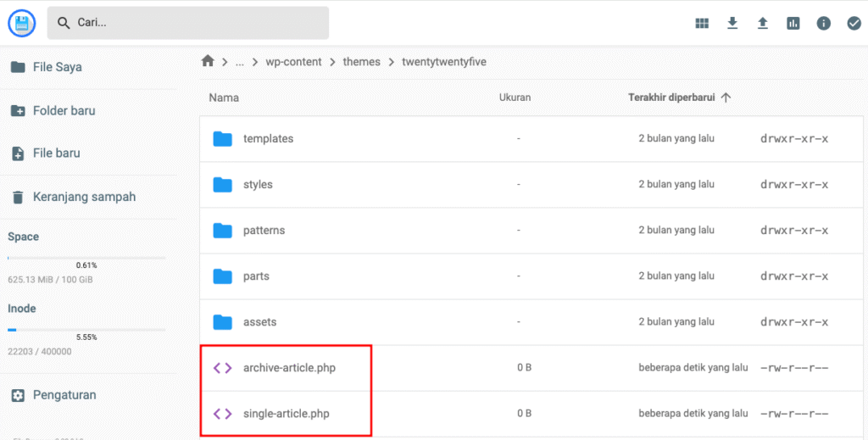The height and width of the screenshot is (440, 868).
Task: Click the Space usage progress bar
Action: (86, 258)
